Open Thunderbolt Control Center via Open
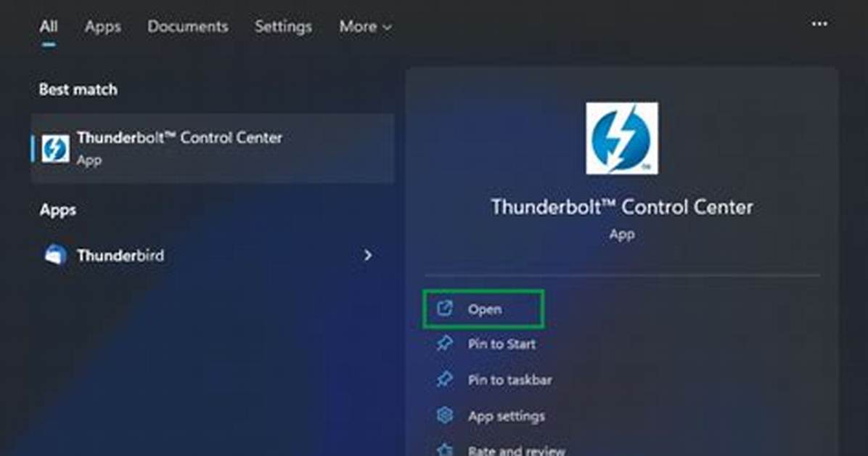Screen dimensions: 868x456 [x=483, y=309]
